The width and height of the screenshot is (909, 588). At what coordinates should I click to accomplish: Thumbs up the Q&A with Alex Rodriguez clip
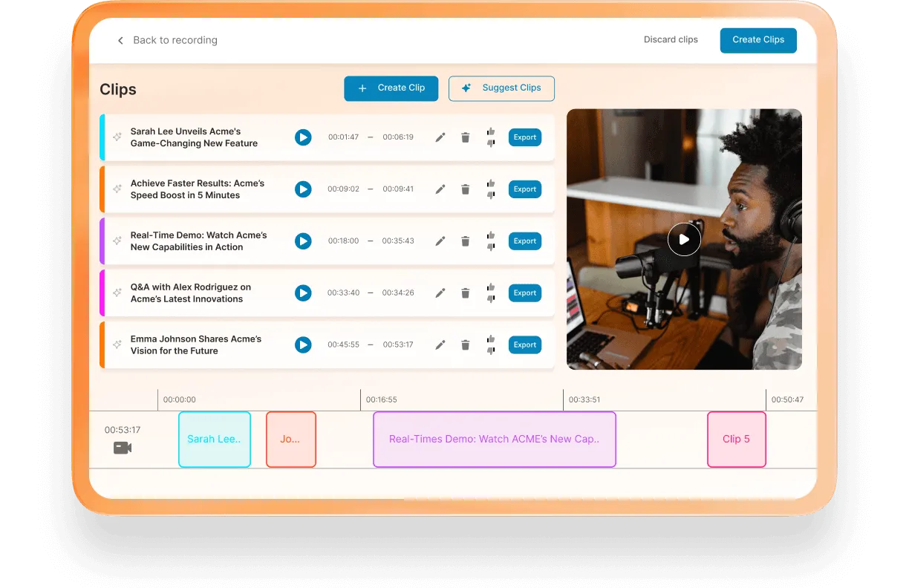490,287
